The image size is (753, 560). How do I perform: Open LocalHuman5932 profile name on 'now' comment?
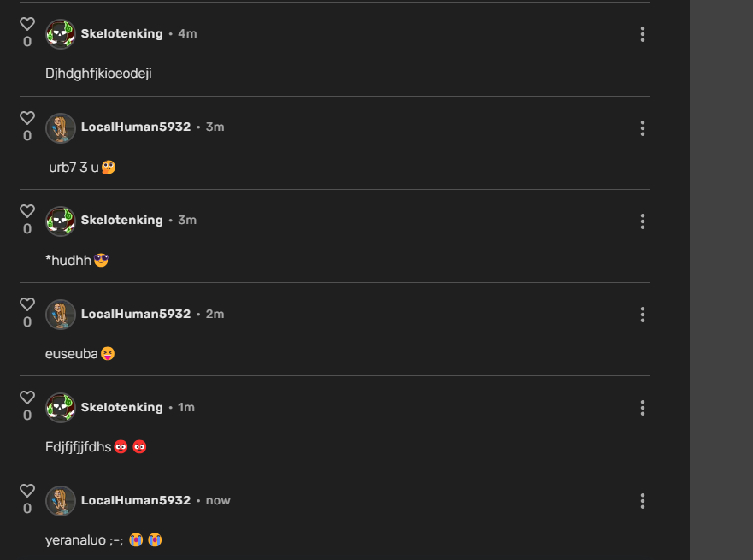tap(136, 500)
